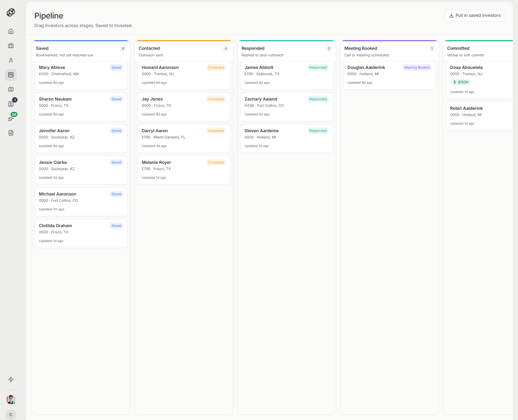Open the sparkle icon with badge 30
The height and width of the screenshot is (420, 518).
11,118
